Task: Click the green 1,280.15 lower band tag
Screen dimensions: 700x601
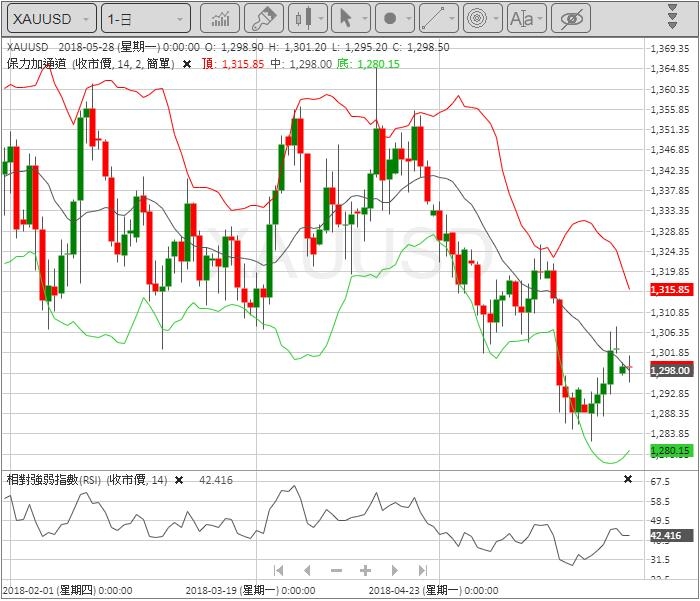Action: 670,450
